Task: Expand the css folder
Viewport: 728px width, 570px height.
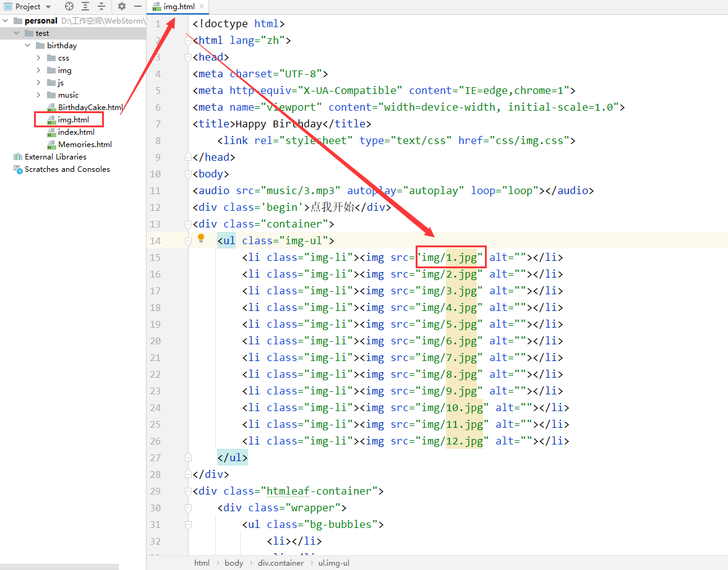Action: pos(38,58)
